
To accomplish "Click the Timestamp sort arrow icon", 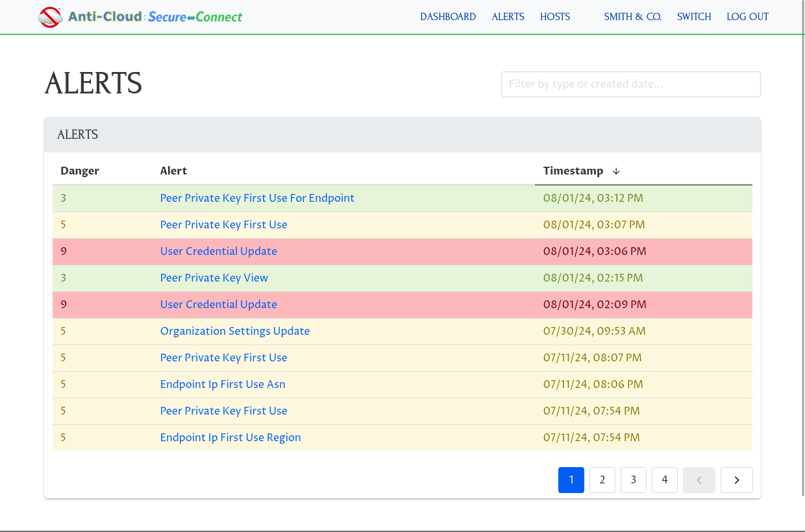I will click(616, 171).
